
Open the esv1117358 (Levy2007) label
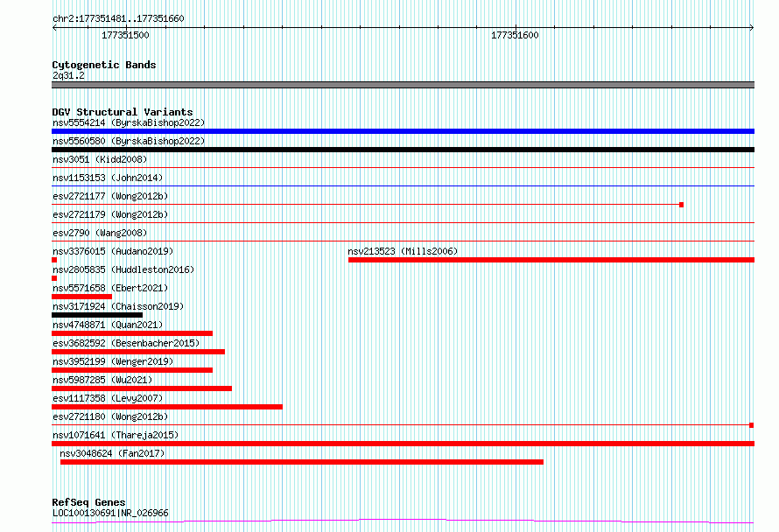pyautogui.click(x=108, y=398)
